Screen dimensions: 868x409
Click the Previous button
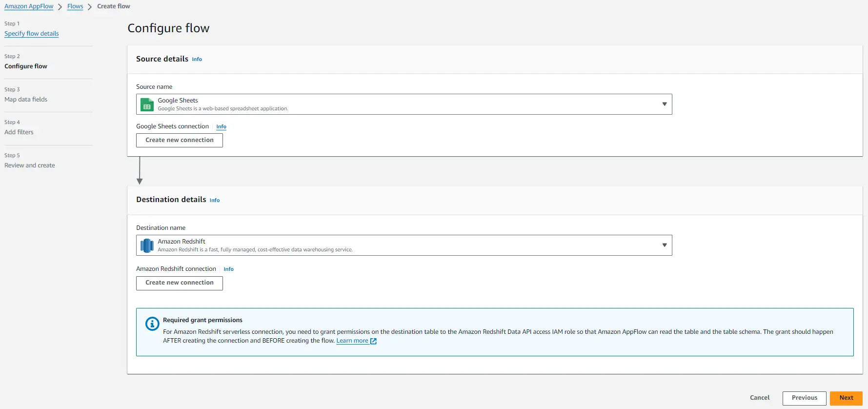805,398
